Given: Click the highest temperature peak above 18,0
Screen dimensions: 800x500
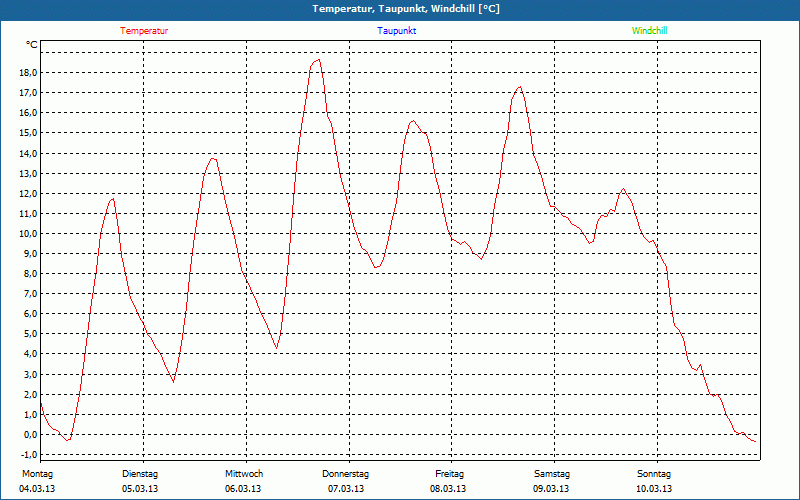Looking at the screenshot, I should [318, 60].
